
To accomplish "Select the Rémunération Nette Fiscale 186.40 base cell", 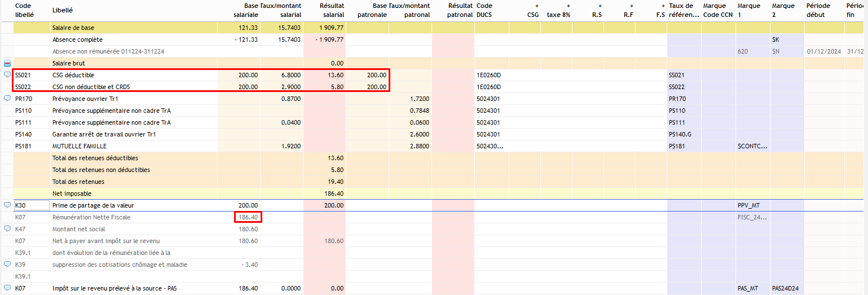I will [x=248, y=217].
